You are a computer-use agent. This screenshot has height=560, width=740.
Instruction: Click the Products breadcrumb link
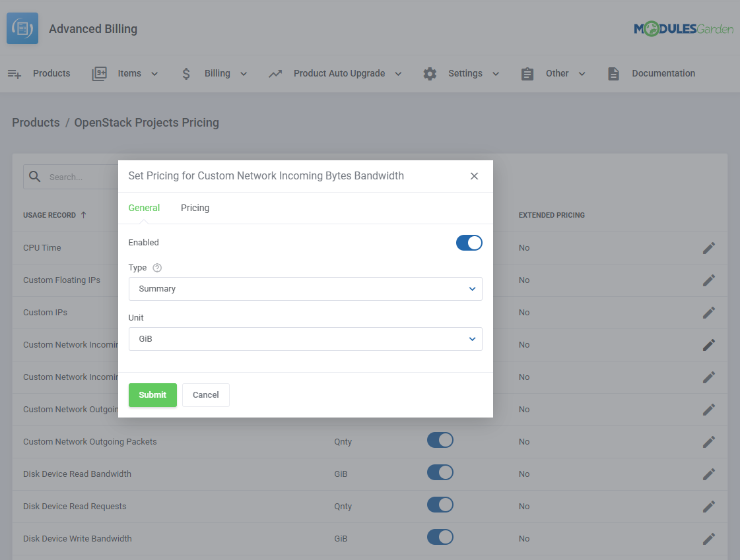tap(36, 123)
